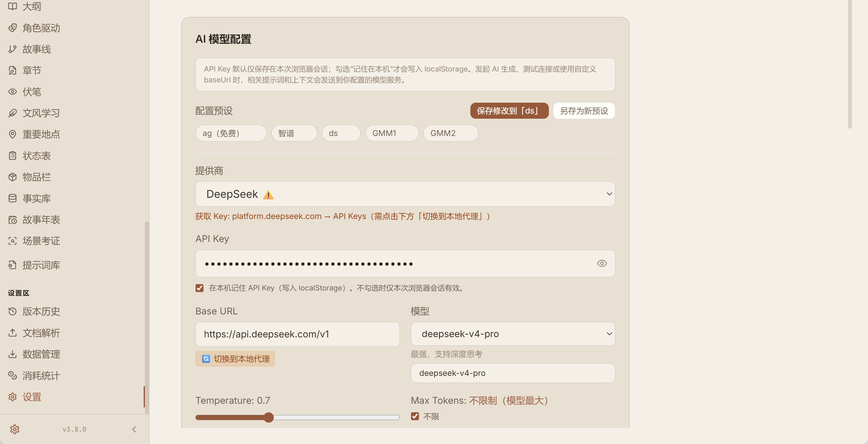This screenshot has width=868, height=444.
Task: Click 另存为新预设 button
Action: tap(584, 111)
